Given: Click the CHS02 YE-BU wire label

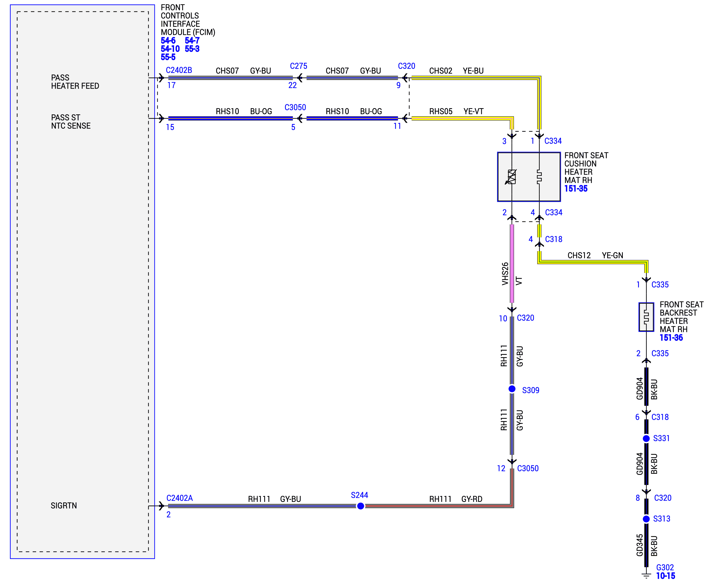Looking at the screenshot, I should (x=456, y=71).
